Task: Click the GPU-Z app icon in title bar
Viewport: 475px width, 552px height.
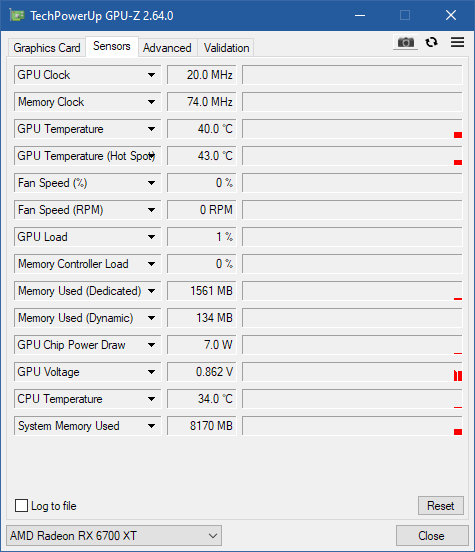Action: coord(17,15)
